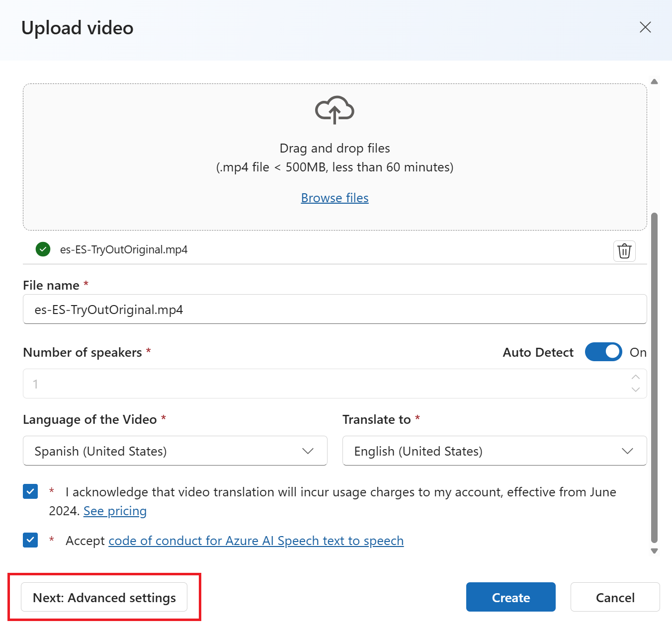Click Browse files link
The width and height of the screenshot is (672, 626).
(335, 198)
